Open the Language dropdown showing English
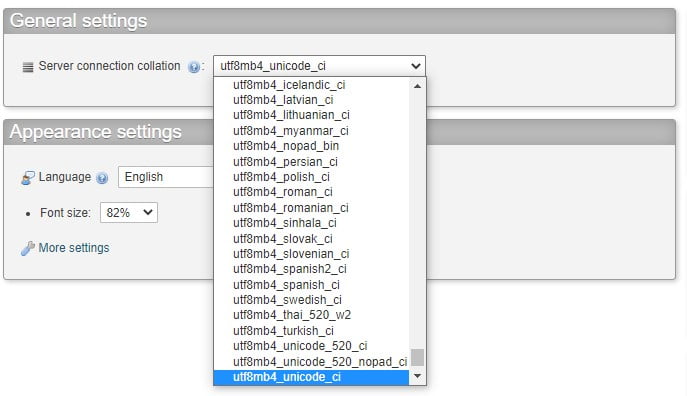The height and width of the screenshot is (396, 687). coord(166,177)
